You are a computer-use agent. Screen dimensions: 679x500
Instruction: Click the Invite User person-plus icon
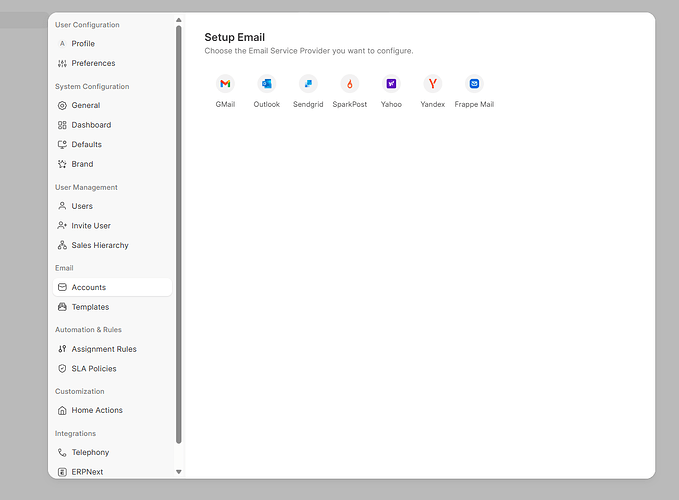coord(62,226)
